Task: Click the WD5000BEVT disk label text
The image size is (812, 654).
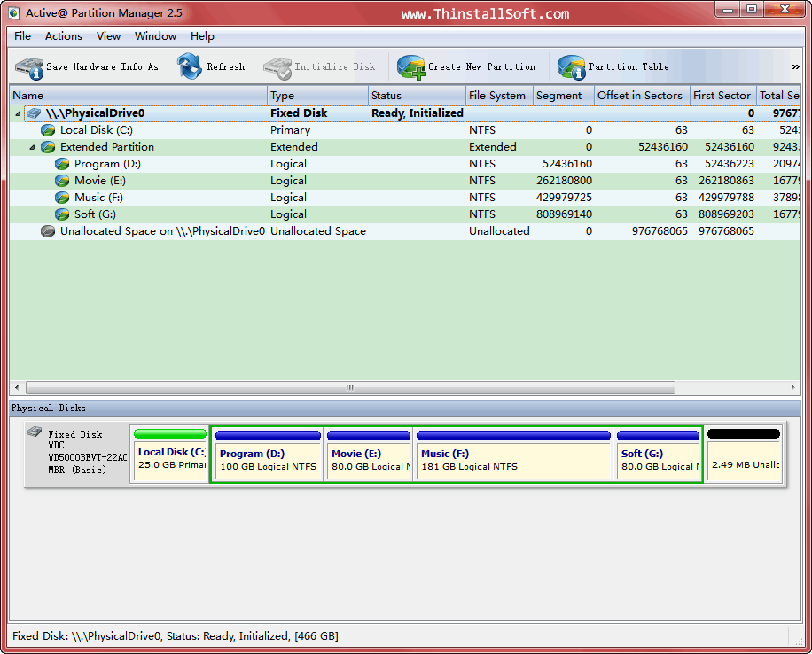Action: 87,457
